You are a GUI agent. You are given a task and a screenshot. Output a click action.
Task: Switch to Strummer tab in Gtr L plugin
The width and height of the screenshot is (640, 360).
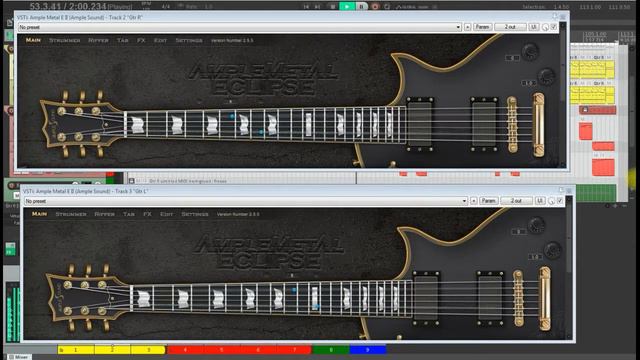(71, 214)
